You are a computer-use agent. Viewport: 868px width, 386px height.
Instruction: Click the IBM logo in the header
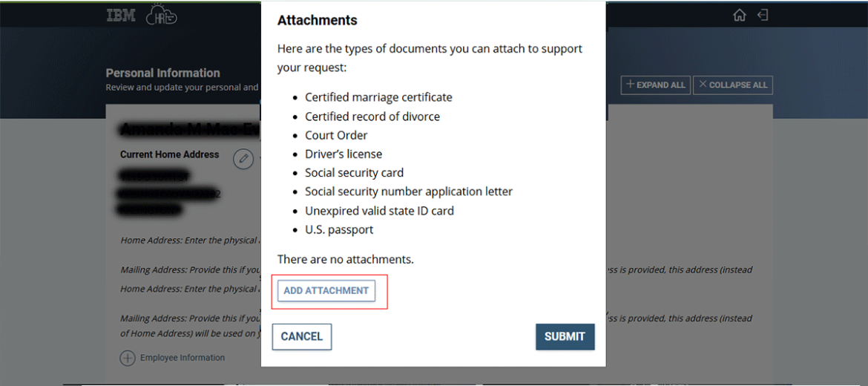(x=121, y=16)
